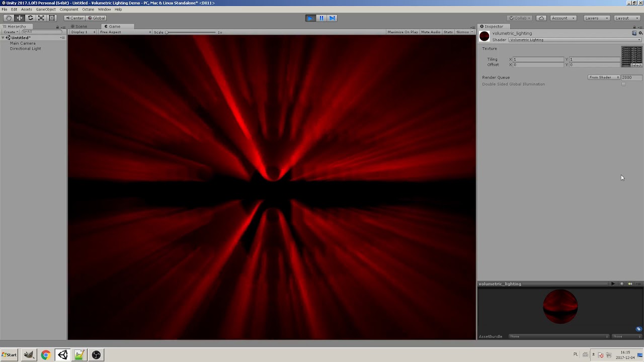Toggle the Stats overlay

pyautogui.click(x=448, y=32)
